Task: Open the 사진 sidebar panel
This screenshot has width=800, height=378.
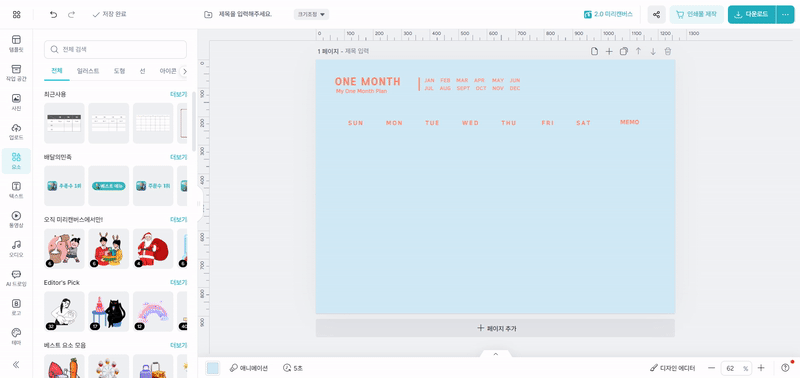Action: [x=16, y=102]
